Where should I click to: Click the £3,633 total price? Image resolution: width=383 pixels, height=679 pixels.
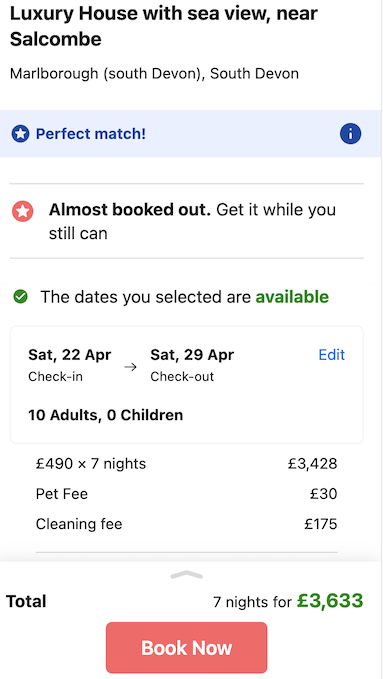pos(330,601)
